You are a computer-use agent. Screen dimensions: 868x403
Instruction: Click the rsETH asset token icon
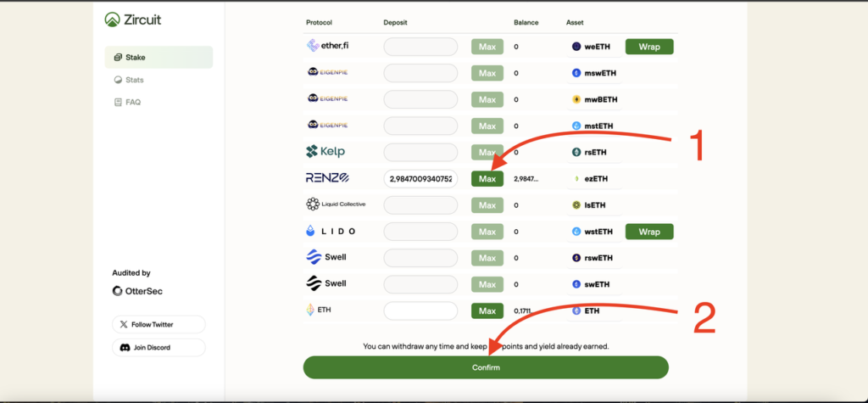[576, 153]
